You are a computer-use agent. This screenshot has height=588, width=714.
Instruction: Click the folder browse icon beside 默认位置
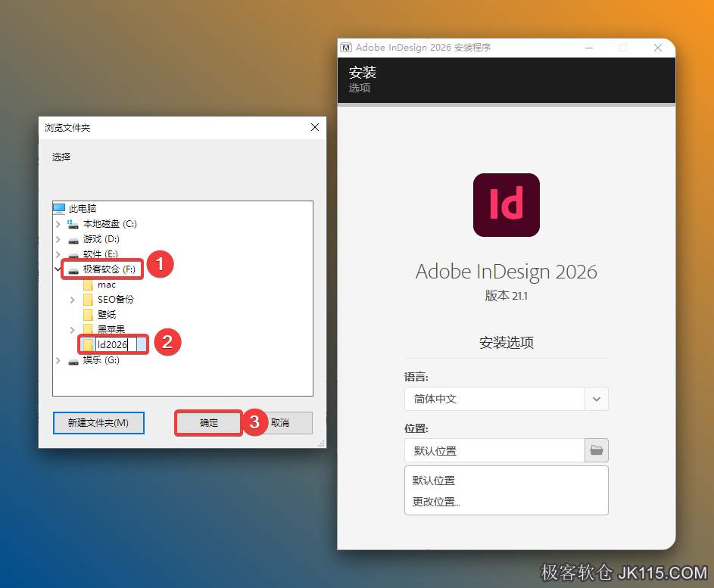(x=596, y=450)
